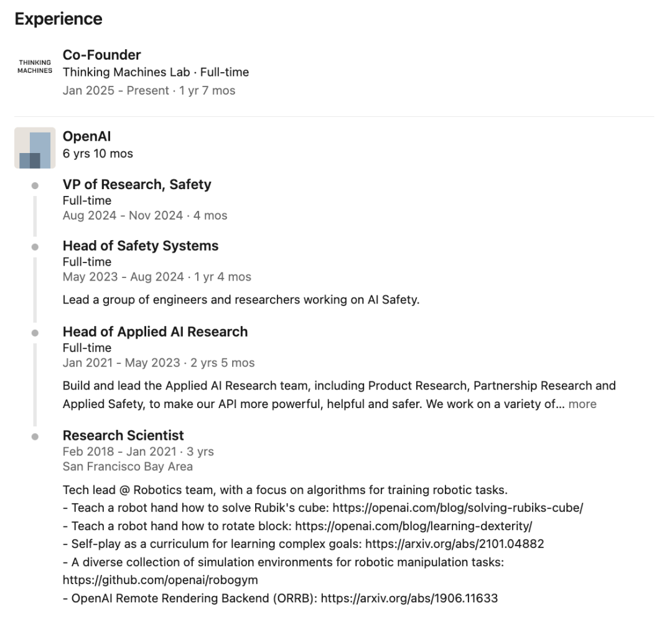Screen dimensions: 672x619
Task: Click the Experience section heading
Action: pyautogui.click(x=58, y=19)
